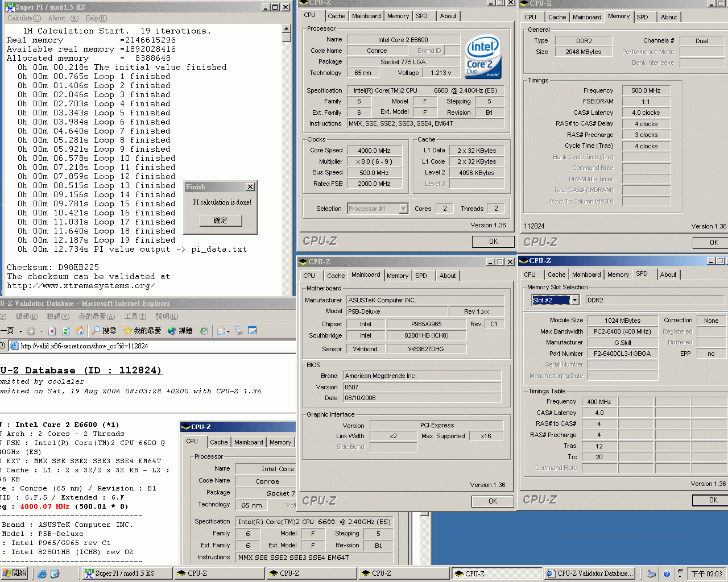The height and width of the screenshot is (582, 728).
Task: Click the Print icon in IE toolbar
Action: pos(239,331)
